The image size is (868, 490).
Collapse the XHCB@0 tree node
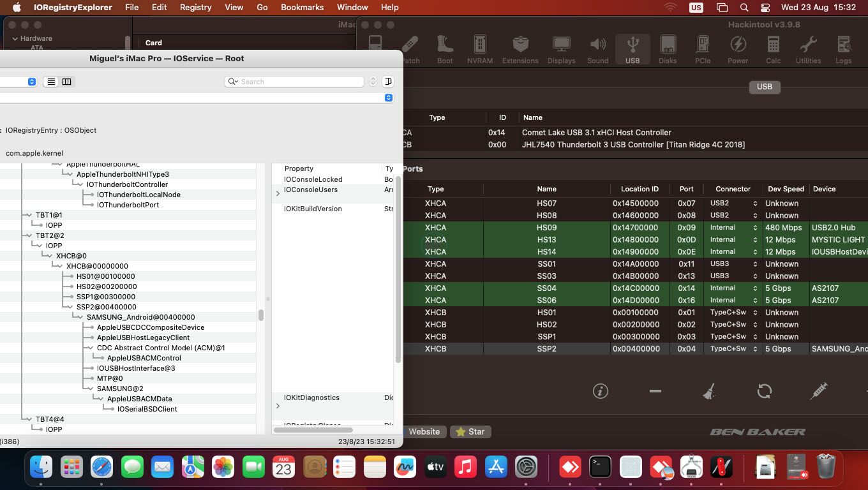[x=49, y=256]
